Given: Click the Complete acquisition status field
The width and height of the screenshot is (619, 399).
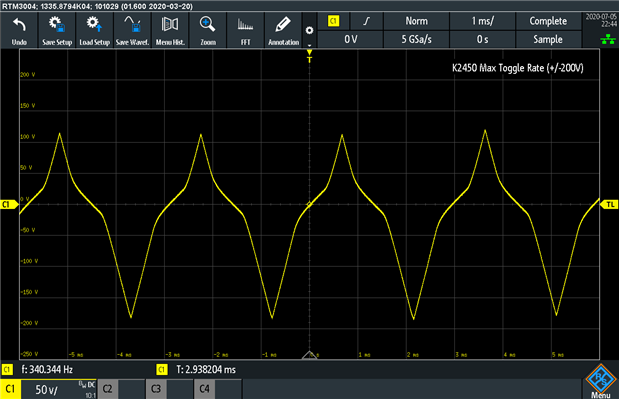Looking at the screenshot, I should [548, 21].
